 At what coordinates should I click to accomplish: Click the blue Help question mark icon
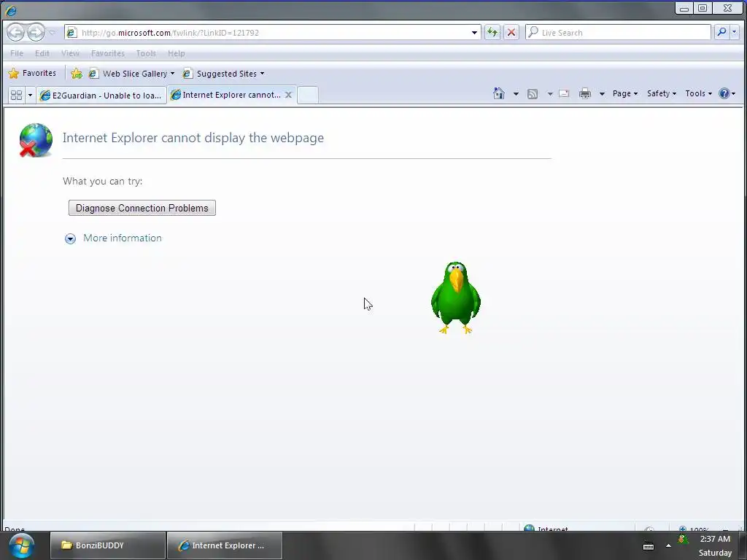tap(724, 94)
